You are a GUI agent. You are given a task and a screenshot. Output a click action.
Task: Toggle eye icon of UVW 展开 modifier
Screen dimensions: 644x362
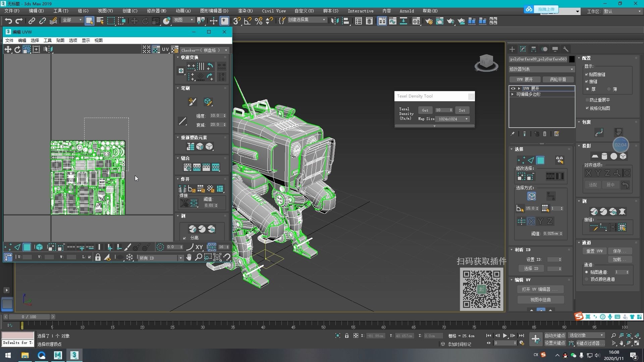[513, 88]
